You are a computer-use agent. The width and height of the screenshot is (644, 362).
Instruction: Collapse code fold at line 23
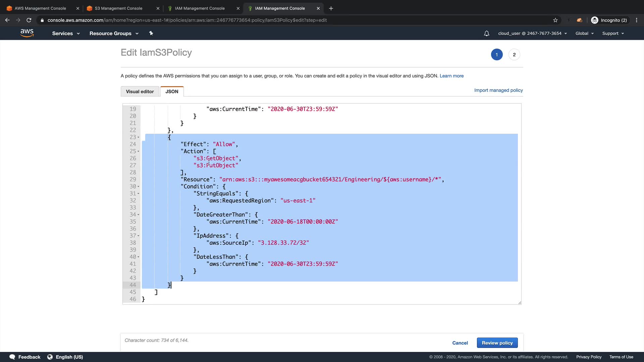point(138,137)
